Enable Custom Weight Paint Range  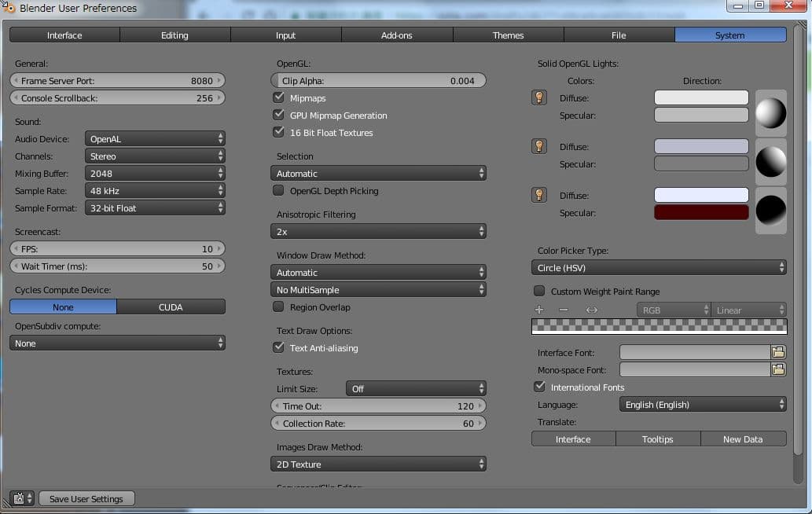point(539,291)
